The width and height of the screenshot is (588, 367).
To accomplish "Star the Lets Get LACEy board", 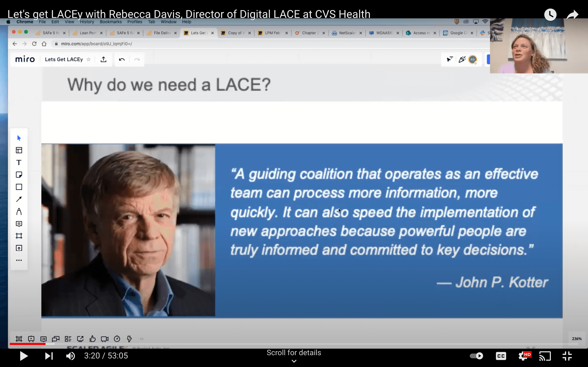I will click(89, 60).
